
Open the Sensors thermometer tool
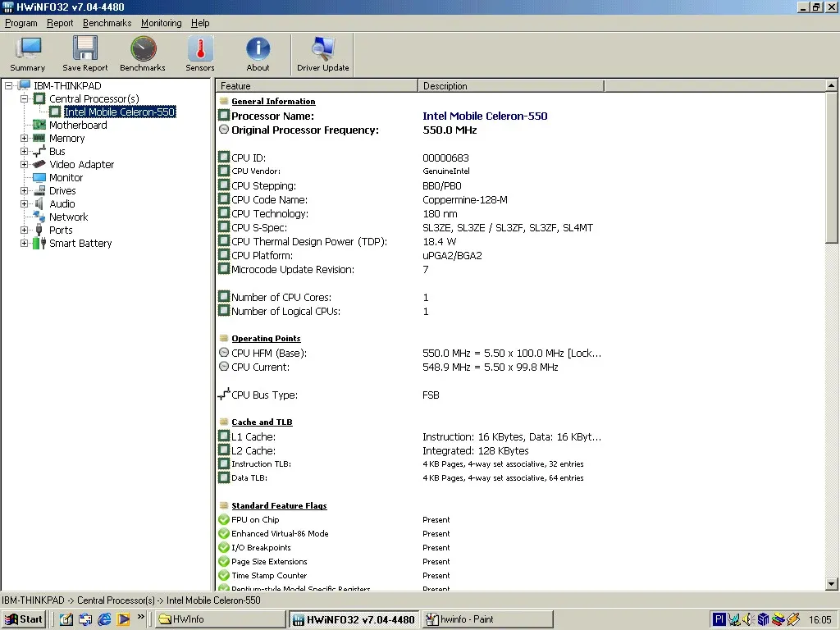(x=200, y=54)
